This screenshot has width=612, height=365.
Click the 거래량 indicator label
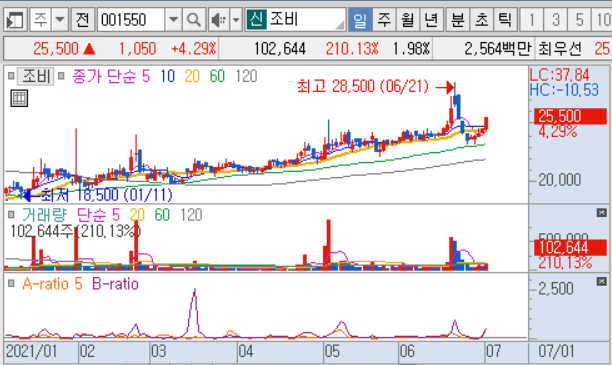coord(44,215)
